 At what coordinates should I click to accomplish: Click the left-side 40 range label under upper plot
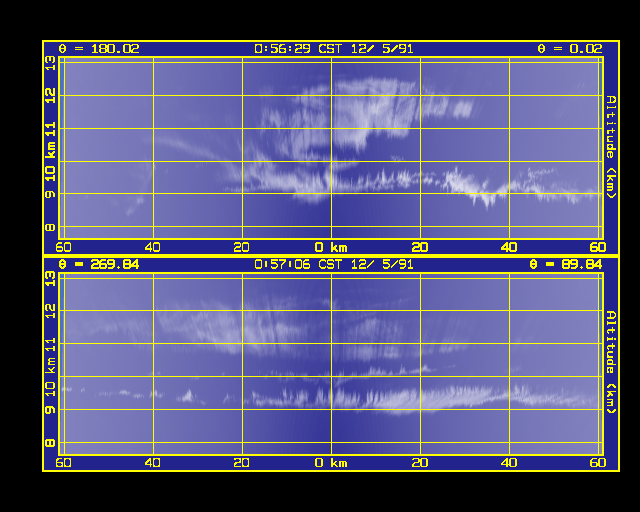click(153, 247)
